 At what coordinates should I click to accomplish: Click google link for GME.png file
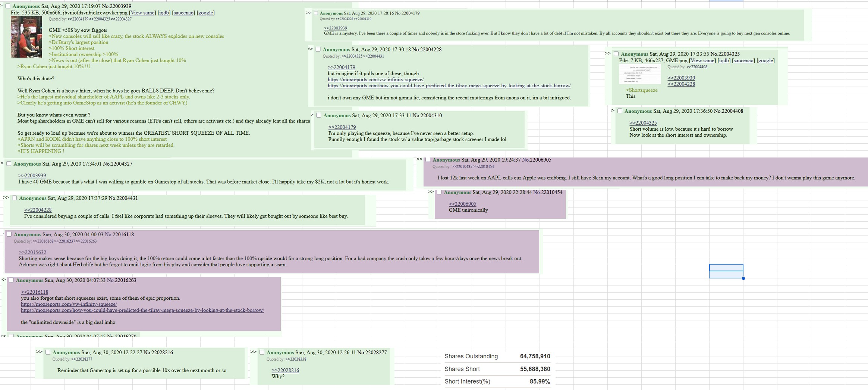tap(765, 60)
